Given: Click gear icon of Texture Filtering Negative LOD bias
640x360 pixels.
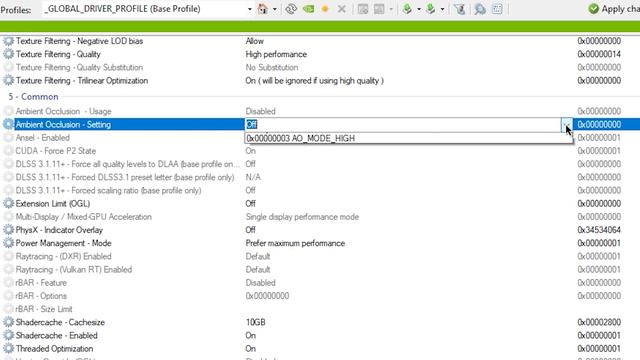Looking at the screenshot, I should click(x=8, y=41).
